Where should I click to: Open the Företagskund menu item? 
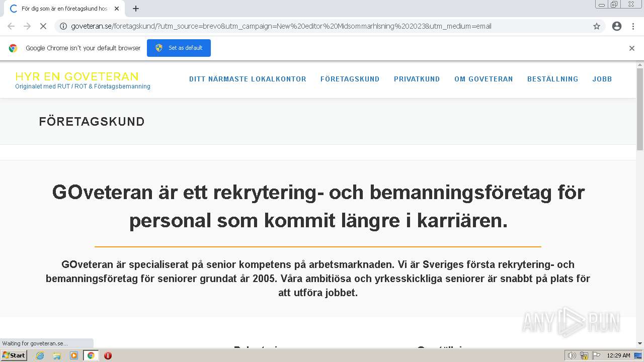350,79
